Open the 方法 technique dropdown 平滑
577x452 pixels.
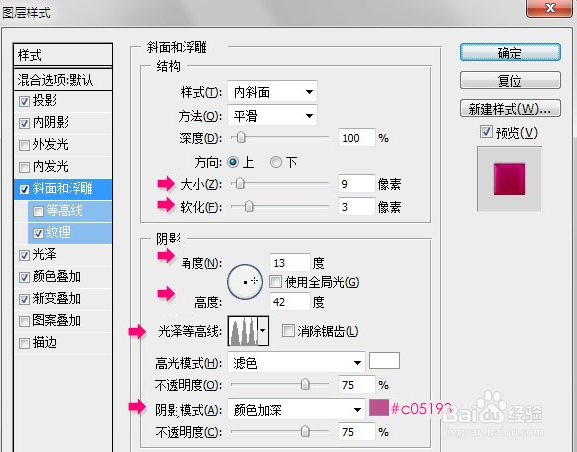pyautogui.click(x=272, y=116)
